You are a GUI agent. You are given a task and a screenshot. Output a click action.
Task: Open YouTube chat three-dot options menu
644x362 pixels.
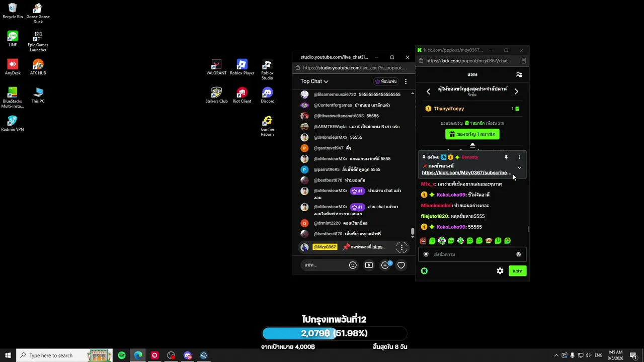coord(406,81)
